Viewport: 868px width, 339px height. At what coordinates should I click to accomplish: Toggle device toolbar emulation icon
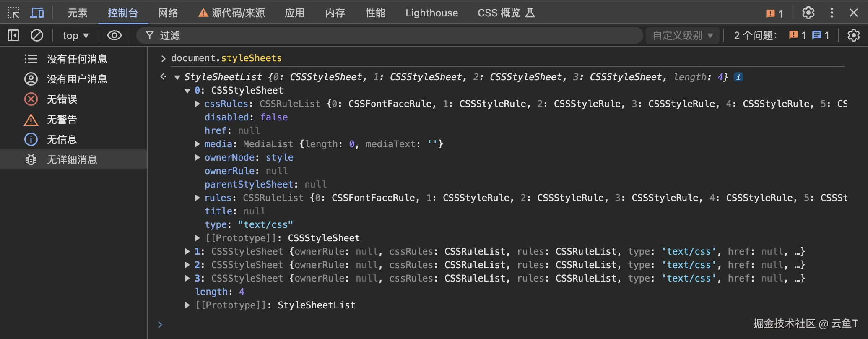(37, 13)
